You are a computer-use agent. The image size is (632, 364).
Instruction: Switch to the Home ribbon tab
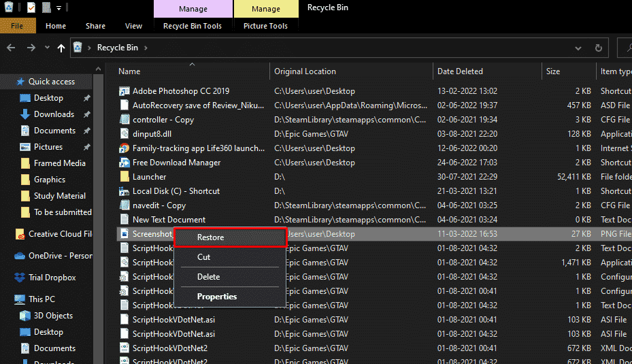[x=56, y=26]
